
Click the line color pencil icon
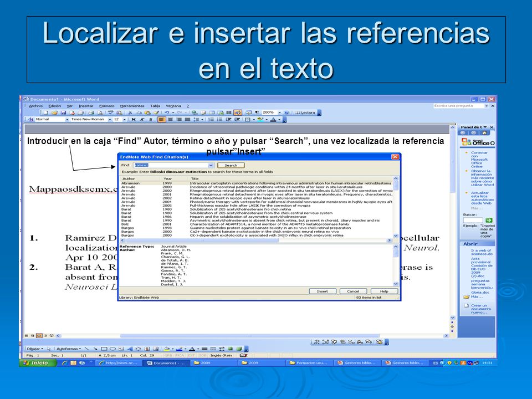(x=180, y=349)
